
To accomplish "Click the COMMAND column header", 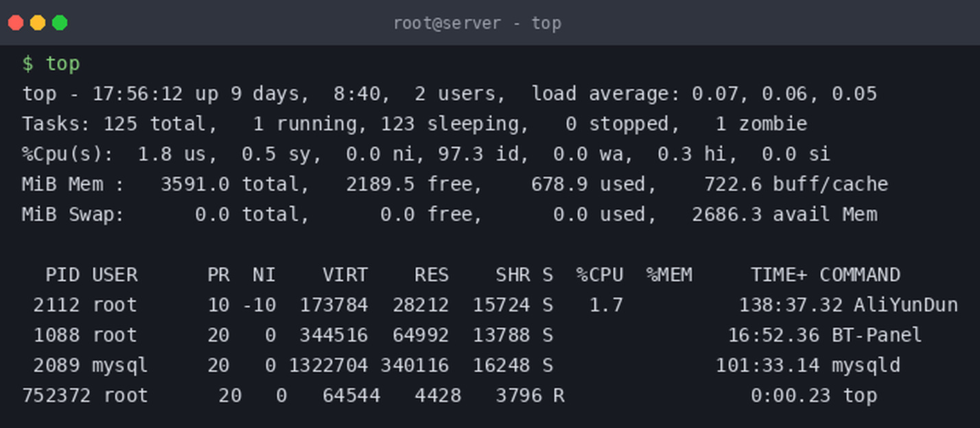I will pos(860,275).
